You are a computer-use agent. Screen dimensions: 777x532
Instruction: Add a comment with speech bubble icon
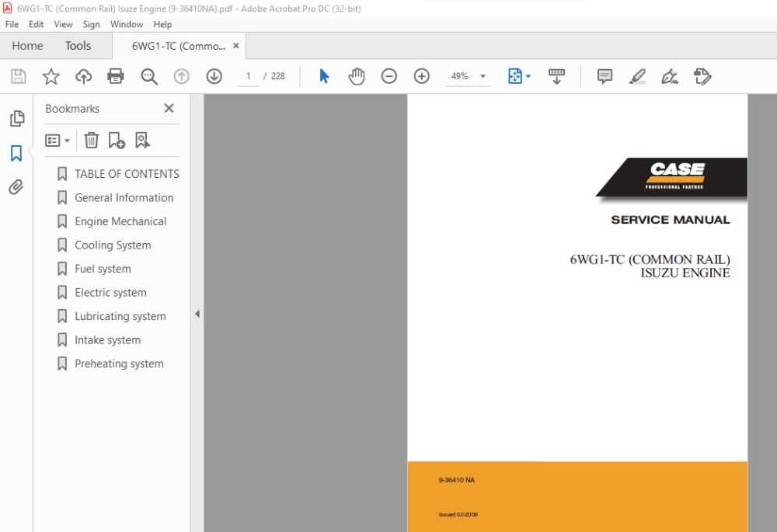coord(605,76)
